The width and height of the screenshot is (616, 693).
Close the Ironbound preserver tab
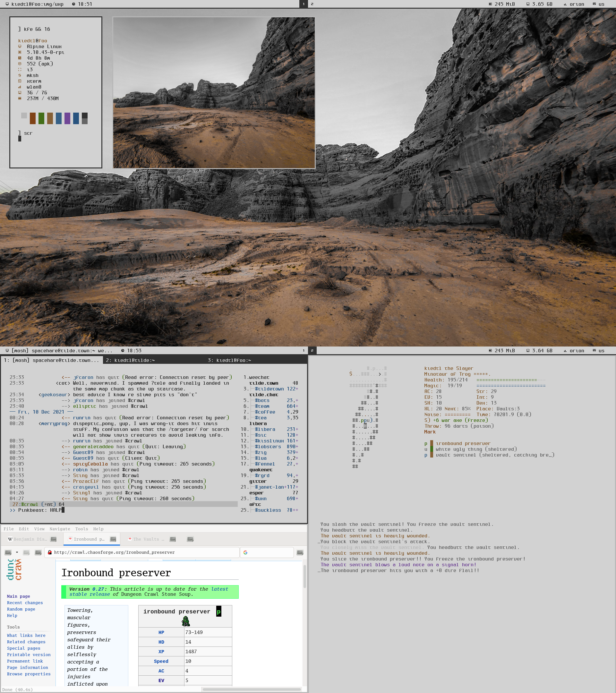click(113, 539)
